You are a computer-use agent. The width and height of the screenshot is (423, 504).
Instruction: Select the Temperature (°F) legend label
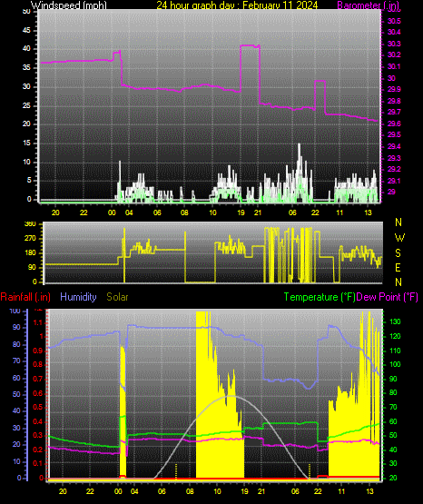(x=320, y=297)
